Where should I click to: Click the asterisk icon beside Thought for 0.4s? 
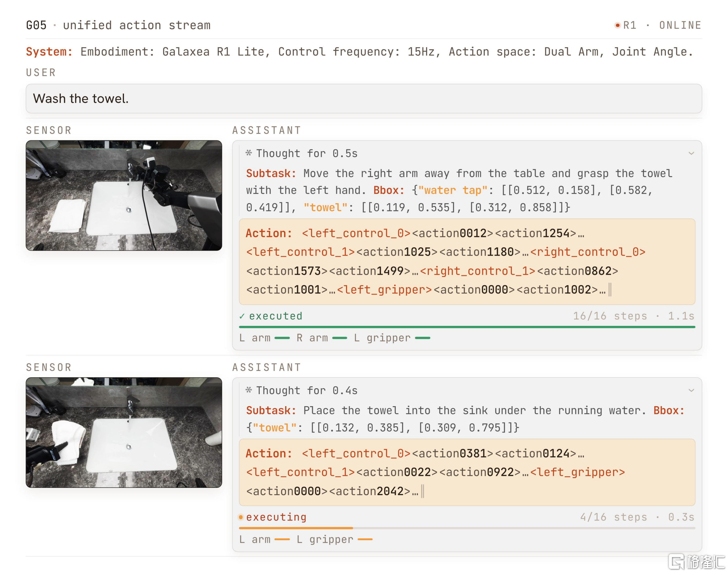point(248,390)
